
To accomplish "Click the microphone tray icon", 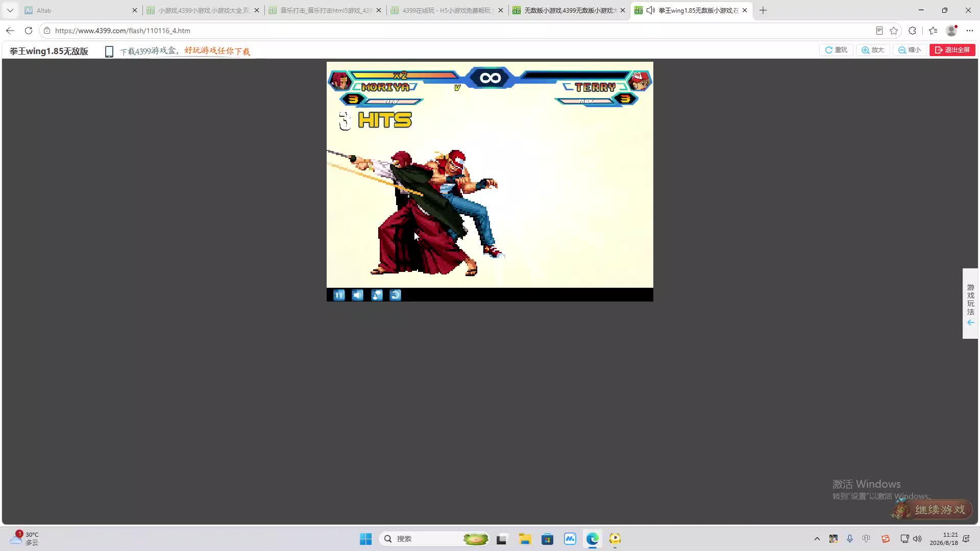I will [x=850, y=539].
